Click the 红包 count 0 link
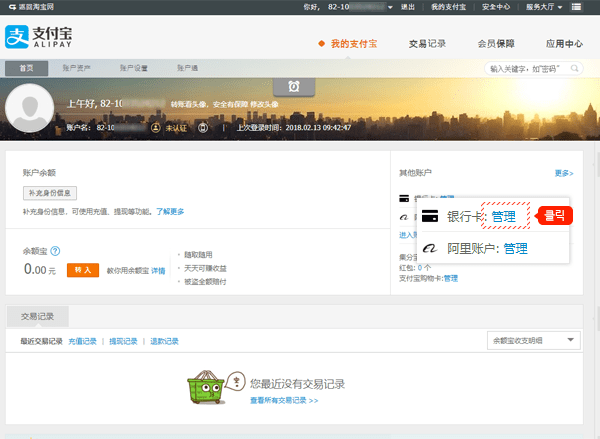 pos(420,268)
